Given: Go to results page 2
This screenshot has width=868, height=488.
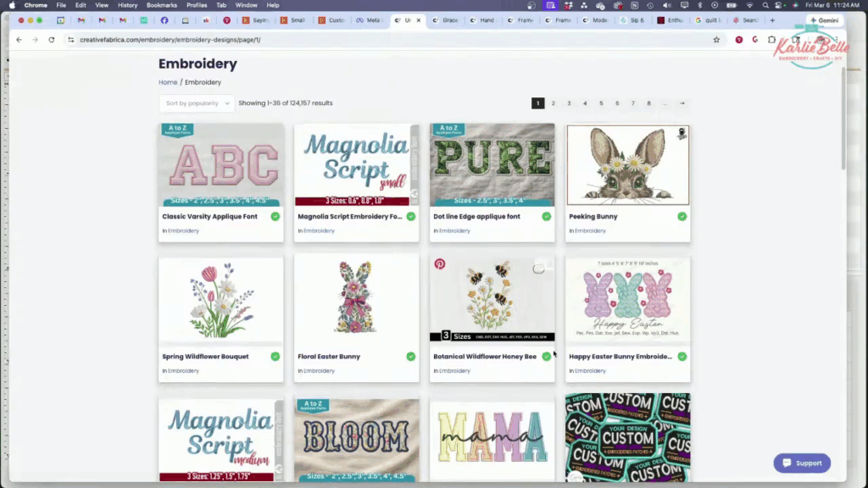Looking at the screenshot, I should pos(553,103).
